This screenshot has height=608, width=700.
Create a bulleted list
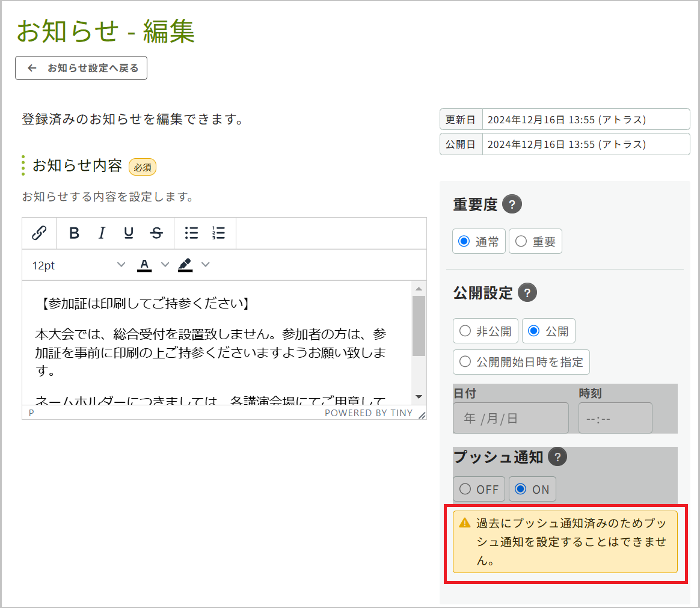pos(191,233)
